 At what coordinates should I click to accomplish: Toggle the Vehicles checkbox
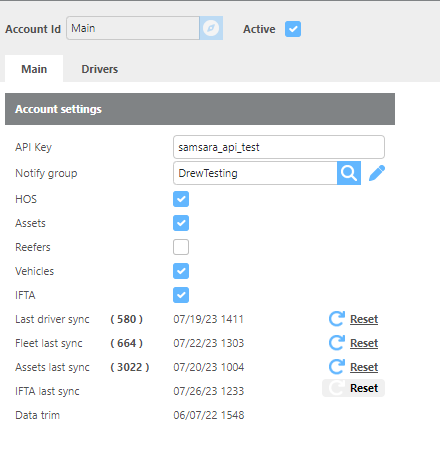click(x=181, y=271)
